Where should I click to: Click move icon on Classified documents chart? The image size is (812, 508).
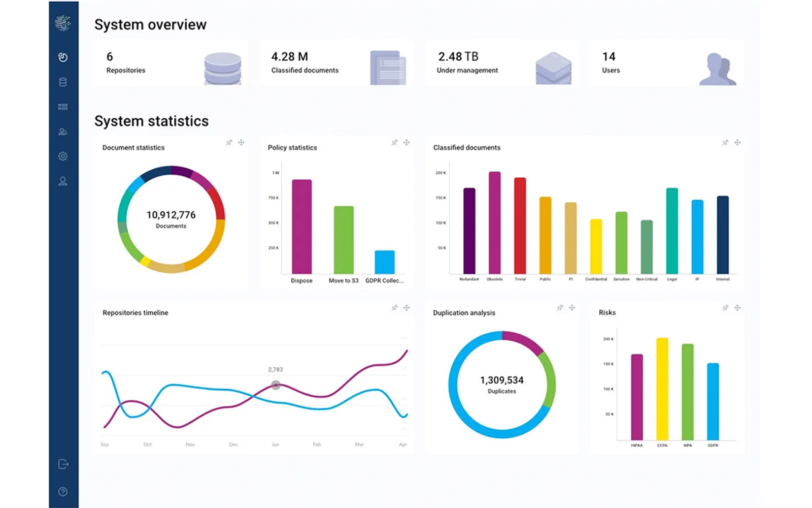tap(737, 143)
